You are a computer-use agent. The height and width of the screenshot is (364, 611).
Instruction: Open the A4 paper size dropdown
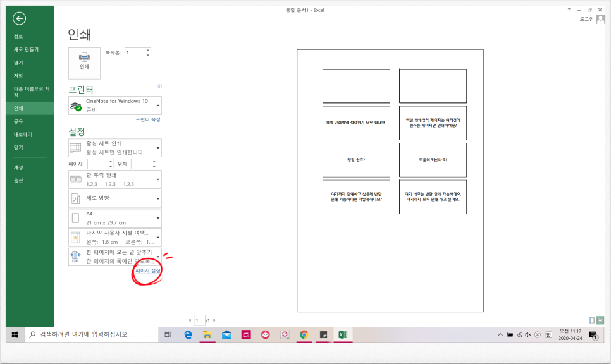(x=115, y=218)
